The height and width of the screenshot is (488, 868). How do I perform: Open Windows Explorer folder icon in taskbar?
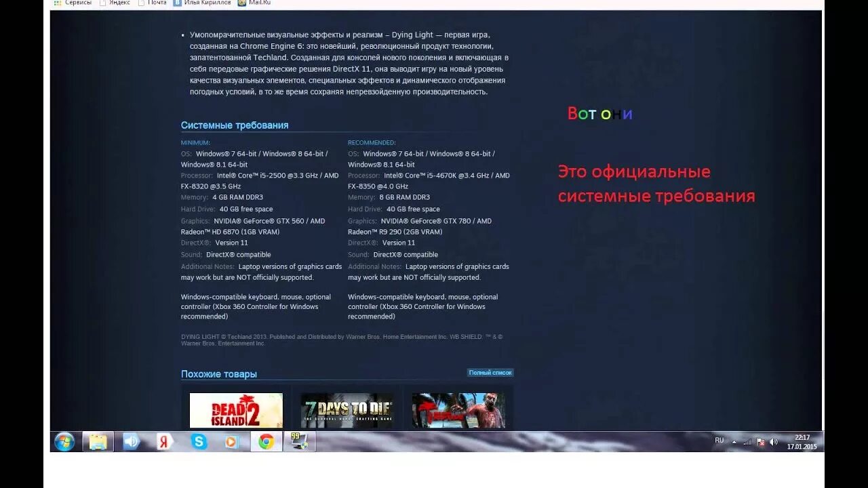(x=98, y=442)
